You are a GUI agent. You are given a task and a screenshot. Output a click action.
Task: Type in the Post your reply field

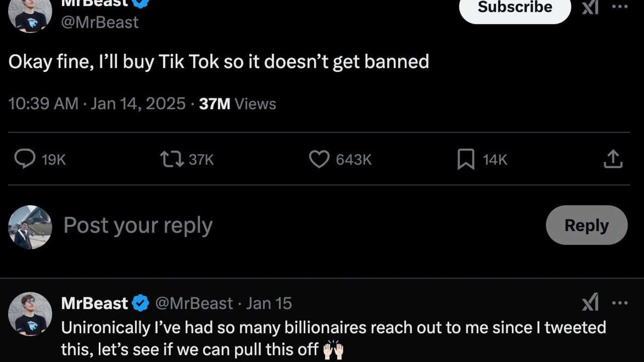point(268,225)
